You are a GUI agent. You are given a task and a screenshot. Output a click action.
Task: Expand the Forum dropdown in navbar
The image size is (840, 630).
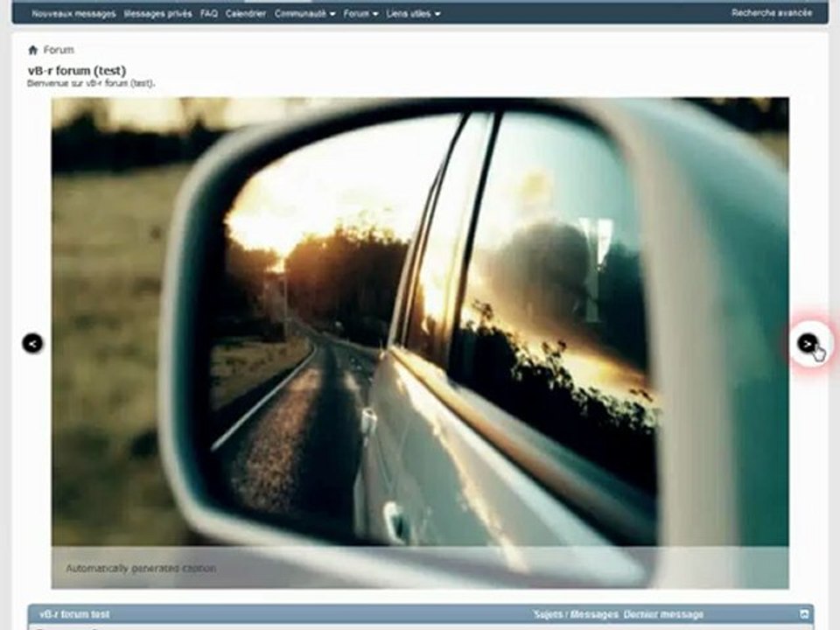click(360, 13)
